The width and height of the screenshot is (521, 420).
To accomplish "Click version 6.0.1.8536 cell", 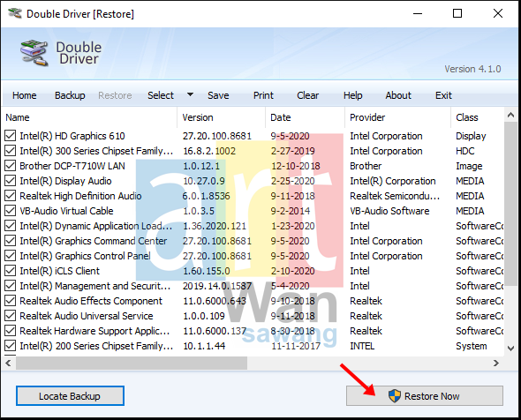I will (207, 196).
